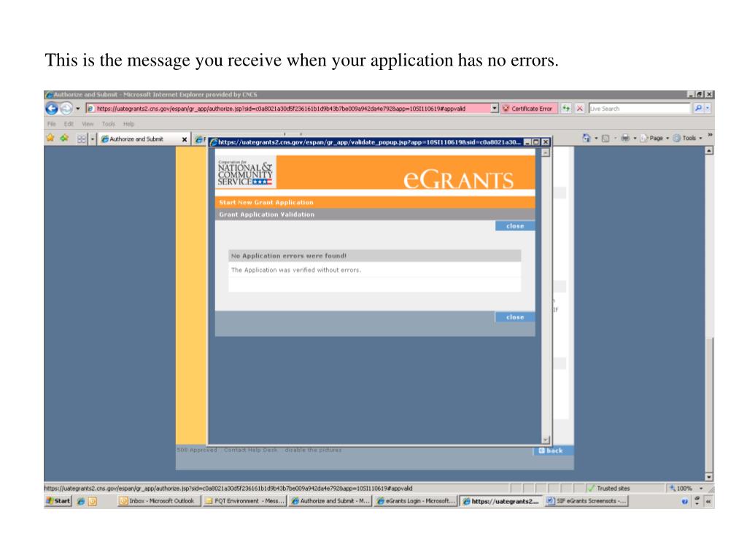
Task: Click the Grant Application Validation heading
Action: tap(267, 214)
